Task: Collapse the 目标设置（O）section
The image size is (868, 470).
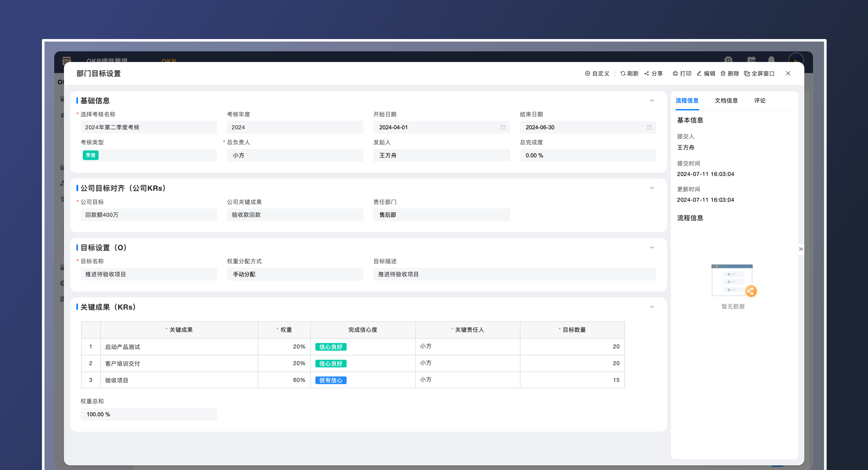Action: [652, 248]
